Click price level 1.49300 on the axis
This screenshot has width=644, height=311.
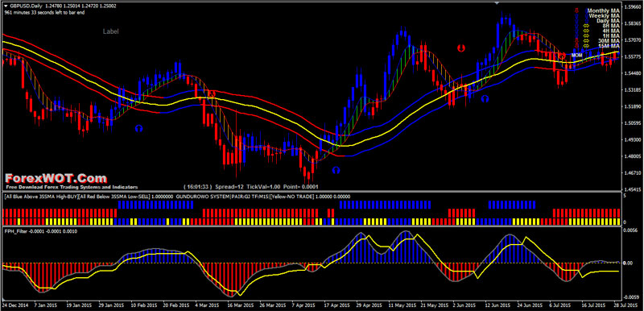(x=633, y=139)
